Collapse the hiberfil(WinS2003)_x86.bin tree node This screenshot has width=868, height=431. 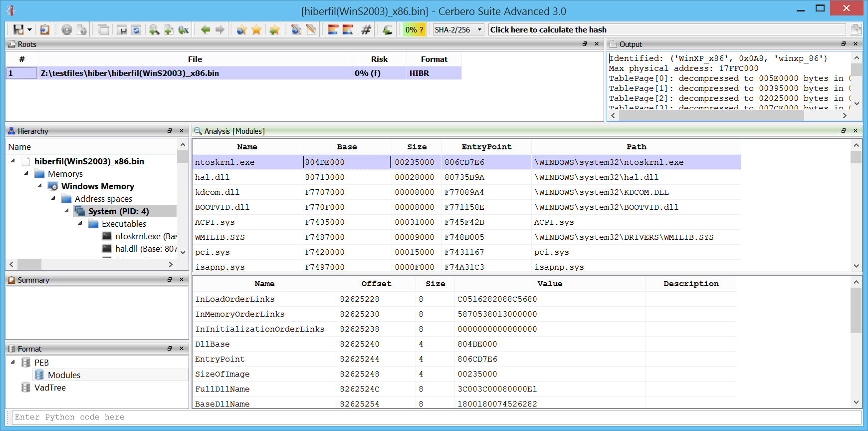click(13, 161)
